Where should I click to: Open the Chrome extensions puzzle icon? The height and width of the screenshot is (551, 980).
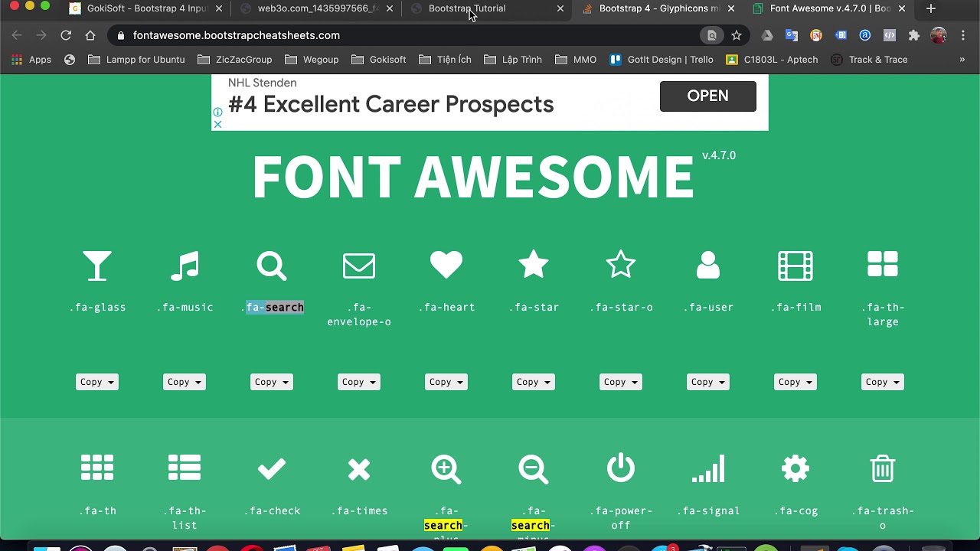[x=914, y=35]
